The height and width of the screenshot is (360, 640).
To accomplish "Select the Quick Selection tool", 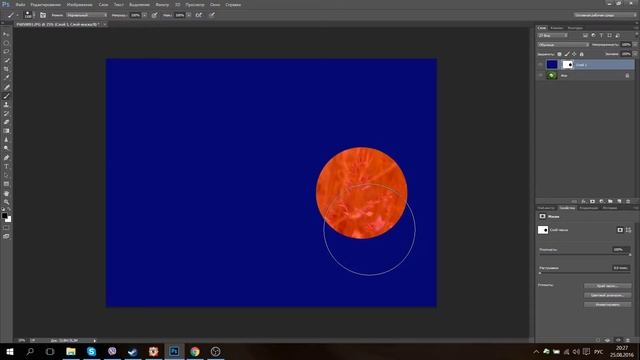I will pos(6,60).
